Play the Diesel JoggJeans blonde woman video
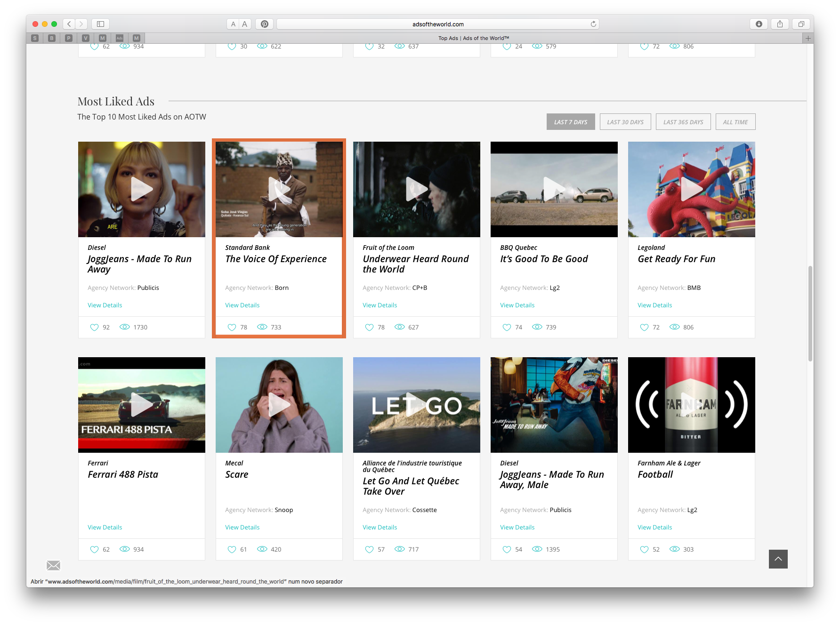The width and height of the screenshot is (840, 625). click(142, 189)
